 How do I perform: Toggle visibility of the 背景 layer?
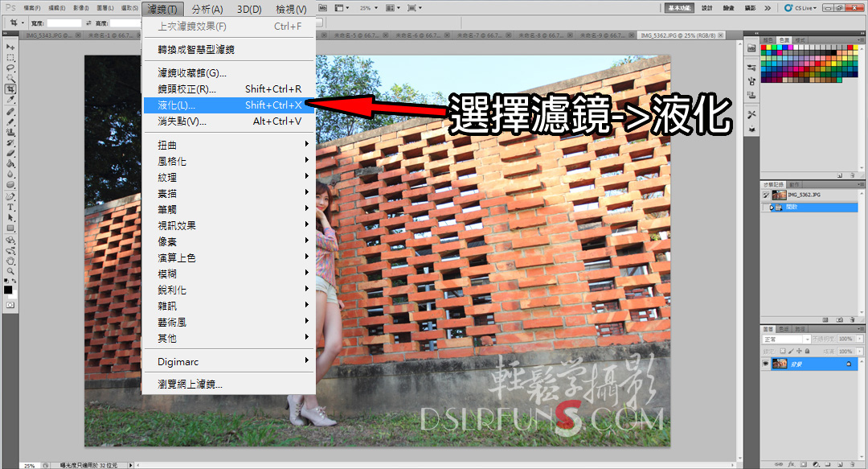coord(766,364)
